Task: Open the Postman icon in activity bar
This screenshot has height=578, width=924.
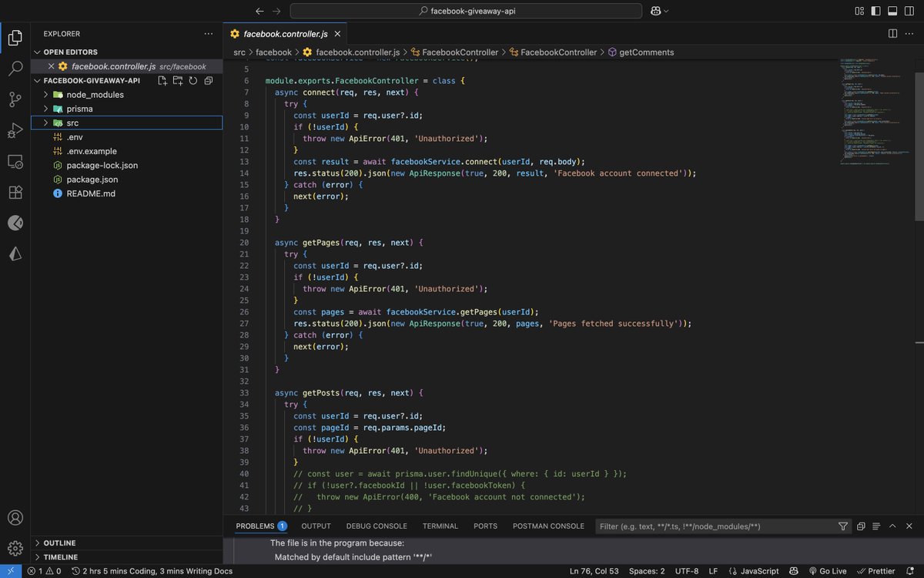Action: (x=15, y=223)
